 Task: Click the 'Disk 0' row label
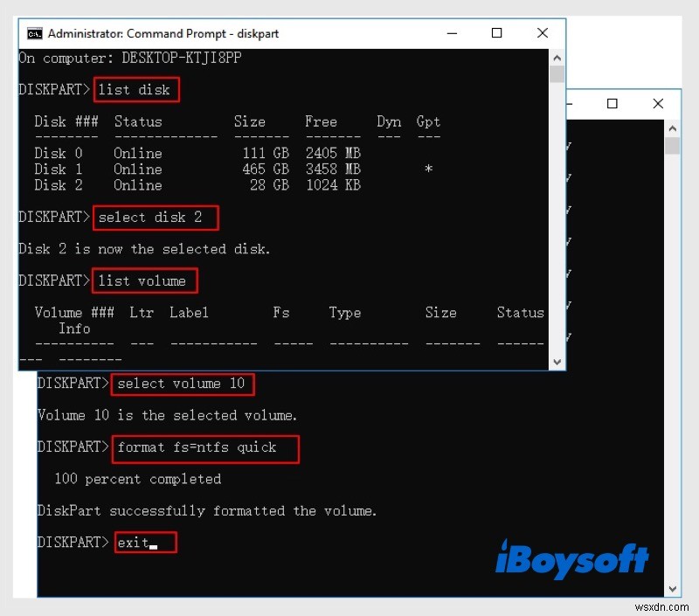coord(59,153)
